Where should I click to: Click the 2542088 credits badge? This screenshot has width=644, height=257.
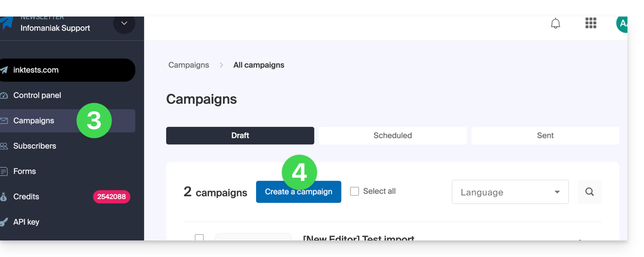tap(111, 197)
